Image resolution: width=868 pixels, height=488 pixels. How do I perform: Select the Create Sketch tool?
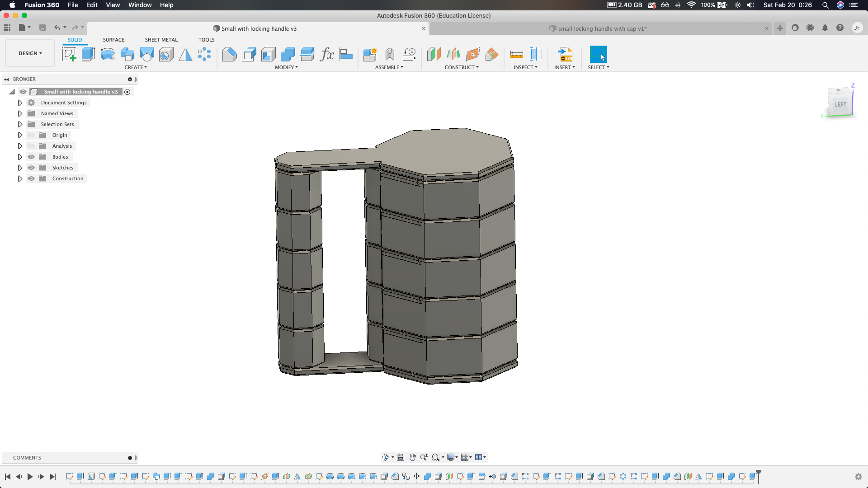pos(69,54)
